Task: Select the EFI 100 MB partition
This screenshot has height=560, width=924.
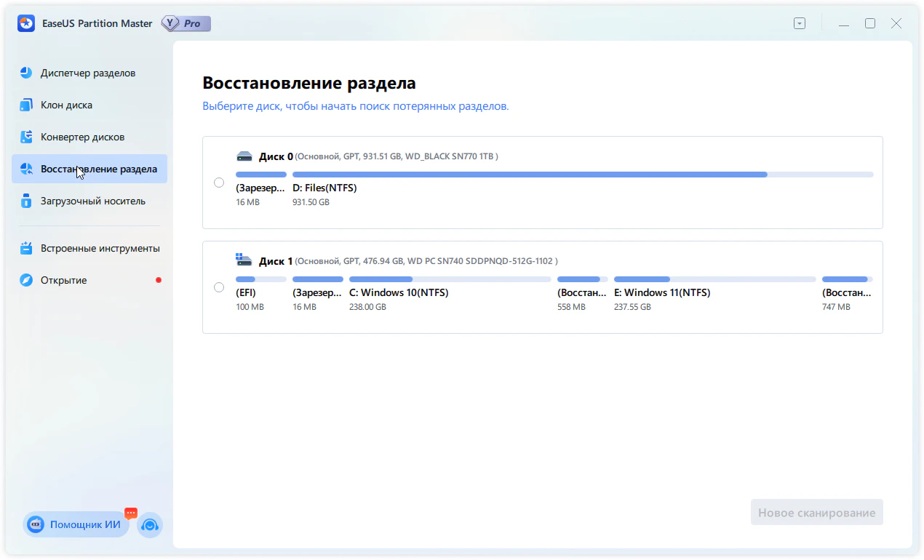Action: pos(250,292)
